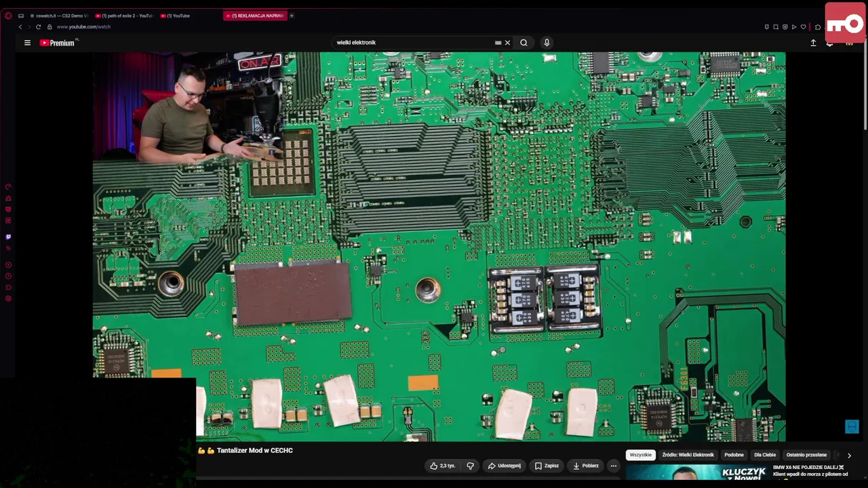
Task: Run search with magnifier button
Action: (524, 43)
